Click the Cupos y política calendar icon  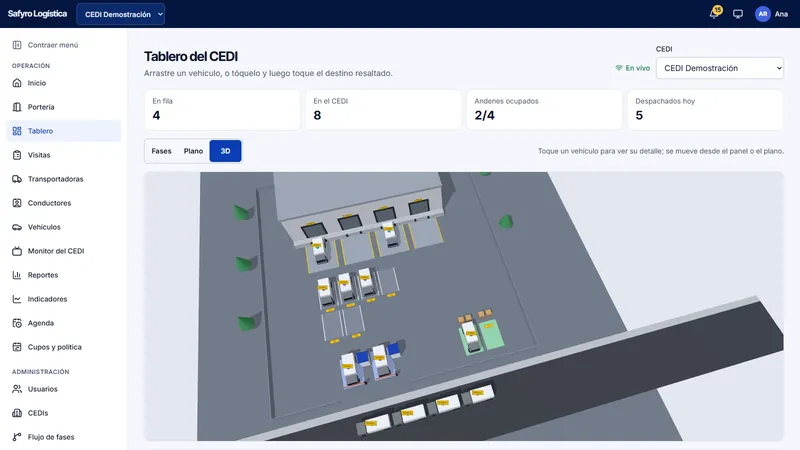(17, 347)
